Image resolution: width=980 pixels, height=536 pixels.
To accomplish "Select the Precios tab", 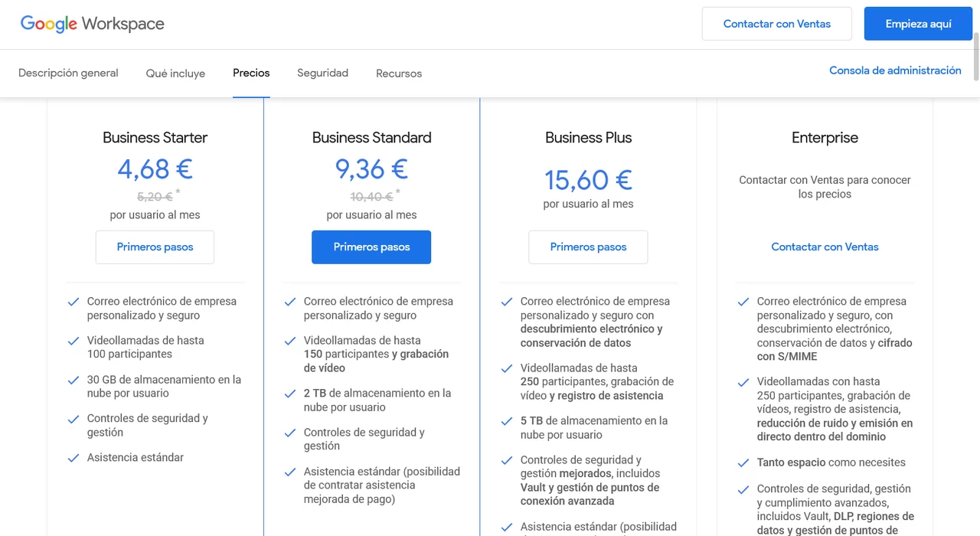I will (251, 74).
